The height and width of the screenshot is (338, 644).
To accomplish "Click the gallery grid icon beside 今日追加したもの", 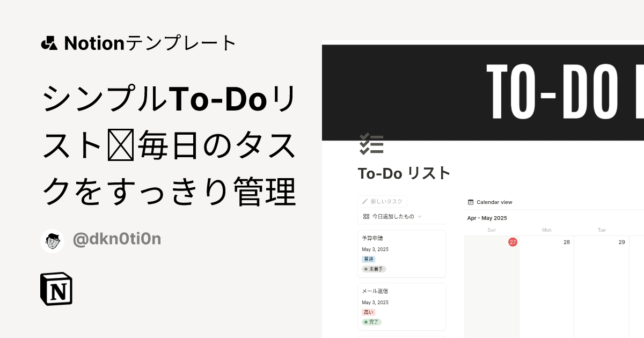I will click(366, 216).
